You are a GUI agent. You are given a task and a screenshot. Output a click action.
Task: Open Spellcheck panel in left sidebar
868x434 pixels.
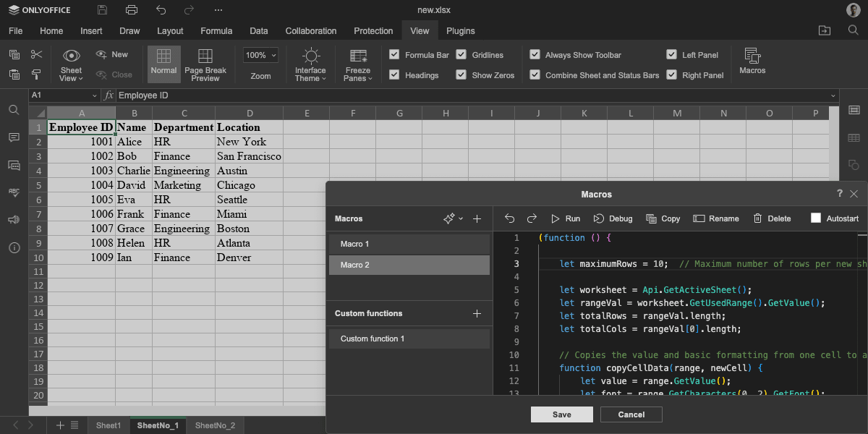[x=14, y=192]
